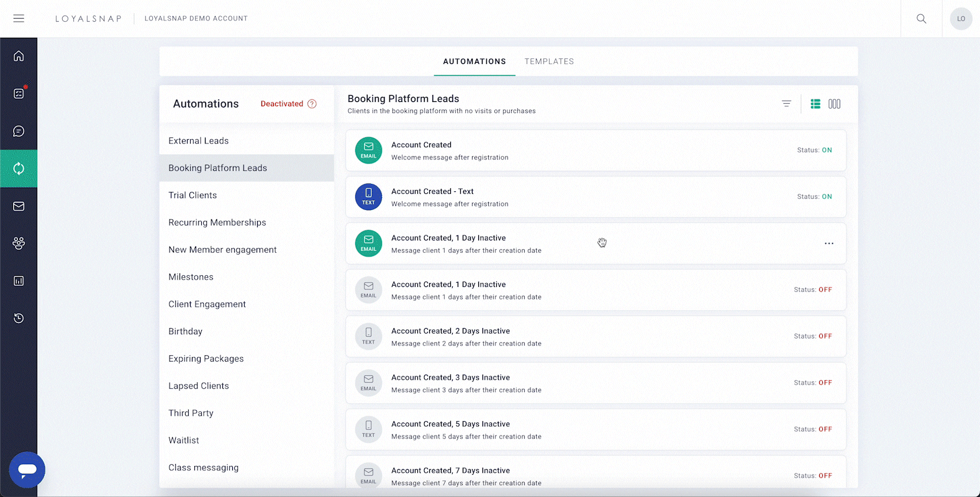Image resolution: width=980 pixels, height=497 pixels.
Task: Select Trial Clients category
Action: coord(193,195)
